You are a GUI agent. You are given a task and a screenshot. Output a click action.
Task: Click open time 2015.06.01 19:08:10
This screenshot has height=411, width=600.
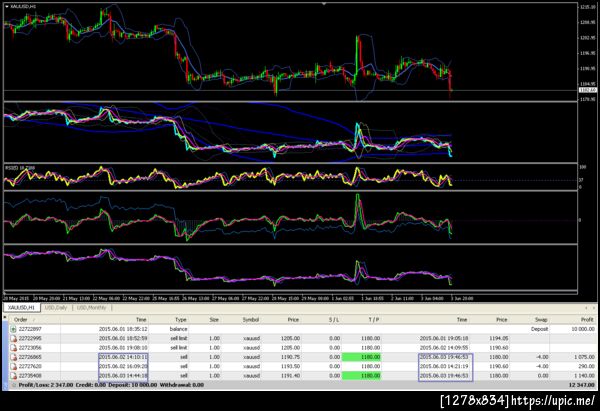[123, 348]
